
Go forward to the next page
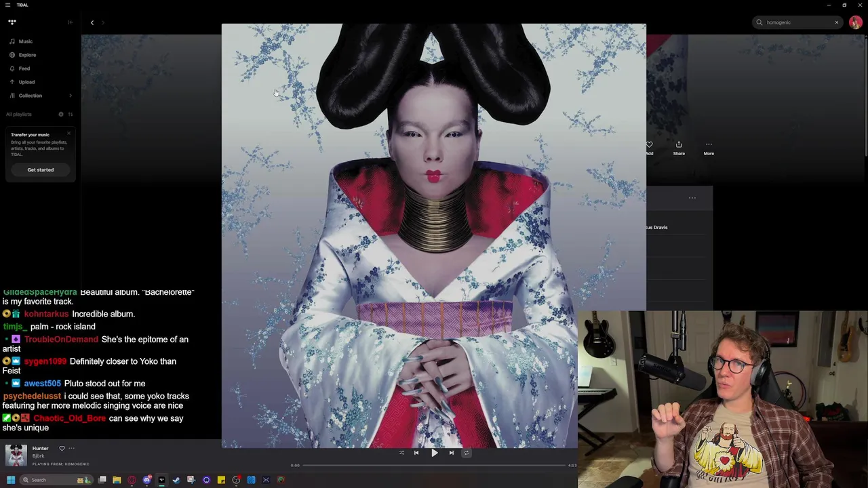tap(103, 22)
